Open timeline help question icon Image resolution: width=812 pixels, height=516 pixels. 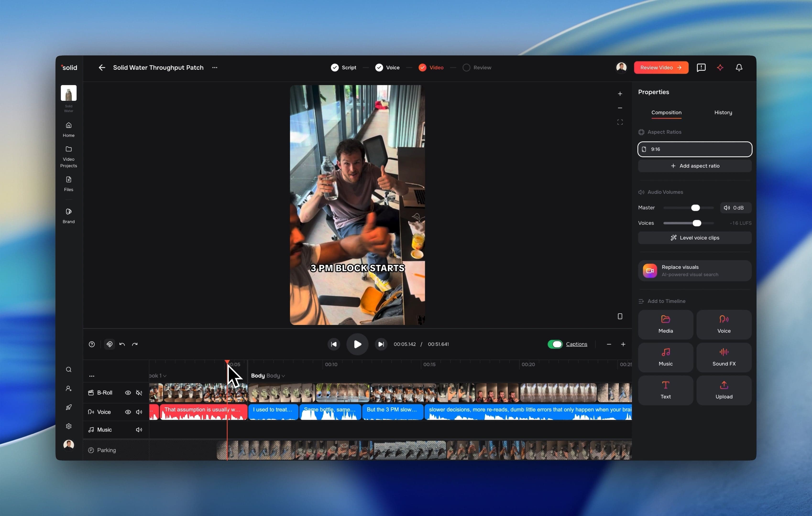tap(92, 344)
